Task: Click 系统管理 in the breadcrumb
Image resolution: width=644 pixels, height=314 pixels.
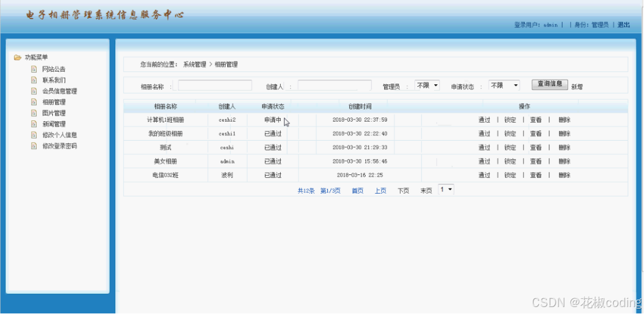Action: (195, 65)
